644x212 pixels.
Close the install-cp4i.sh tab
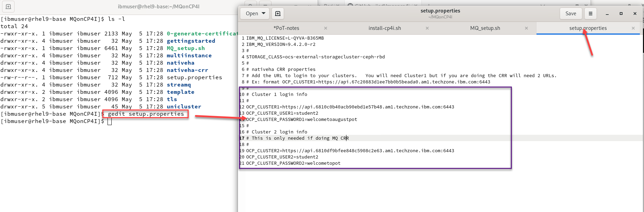[427, 28]
